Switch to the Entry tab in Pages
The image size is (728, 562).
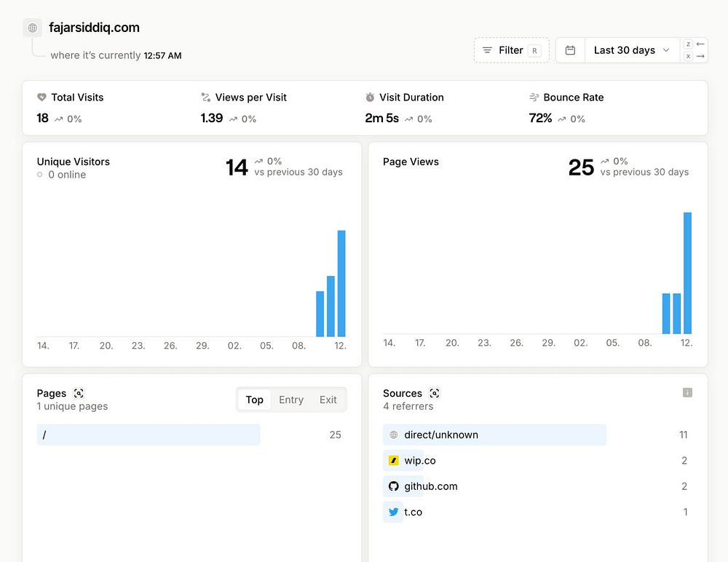click(x=291, y=400)
